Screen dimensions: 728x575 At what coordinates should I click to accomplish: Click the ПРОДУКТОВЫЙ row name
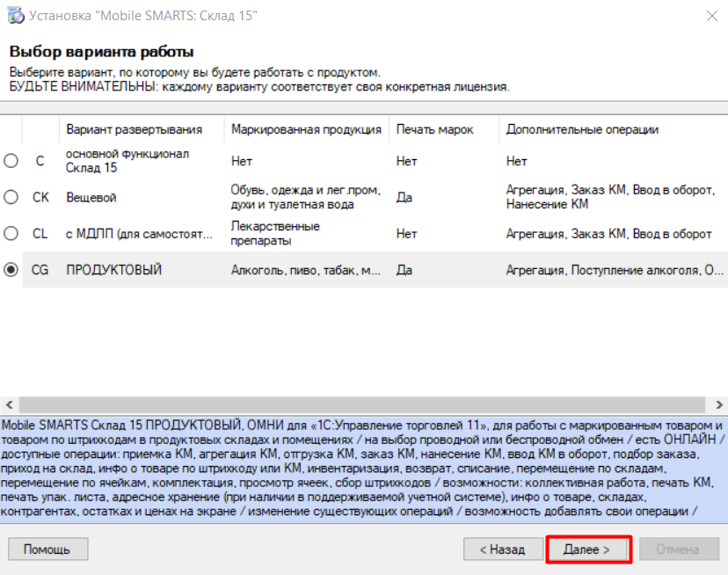click(x=114, y=271)
